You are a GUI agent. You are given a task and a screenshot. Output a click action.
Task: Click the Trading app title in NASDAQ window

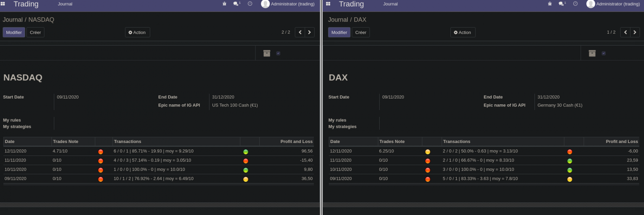26,4
